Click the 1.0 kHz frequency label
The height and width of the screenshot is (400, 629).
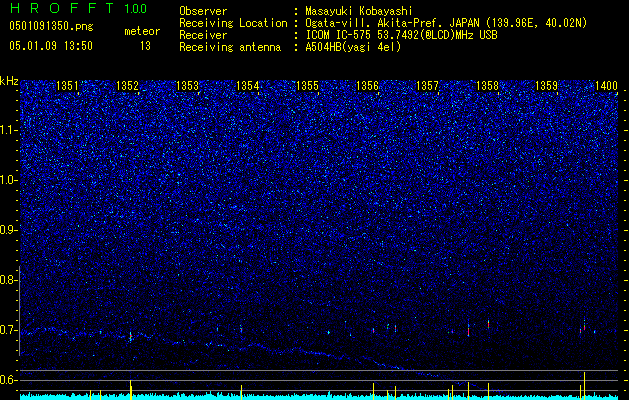(x=9, y=180)
